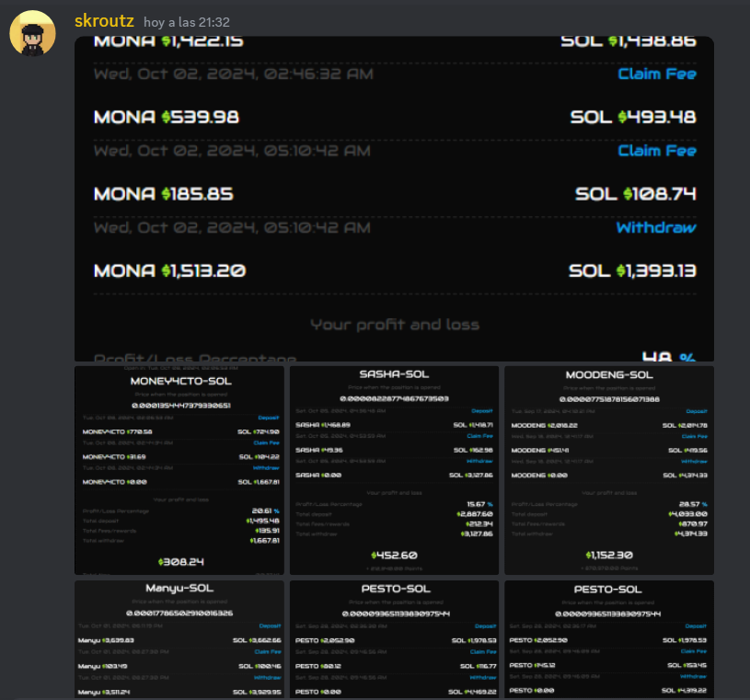Click the $452.60 profit in SASHA-SOL card
Image resolution: width=750 pixels, height=700 pixels.
tap(394, 555)
